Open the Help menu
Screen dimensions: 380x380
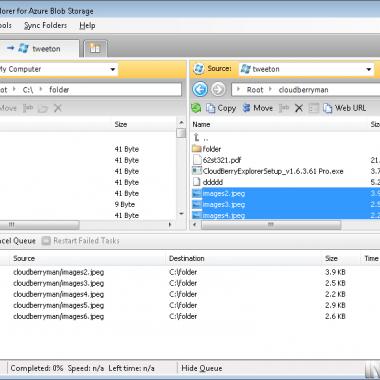point(87,25)
